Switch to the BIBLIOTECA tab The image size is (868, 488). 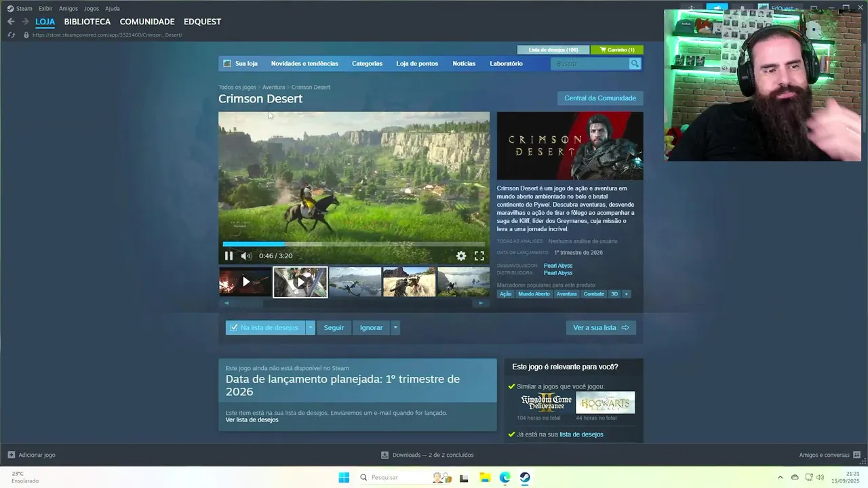click(87, 22)
